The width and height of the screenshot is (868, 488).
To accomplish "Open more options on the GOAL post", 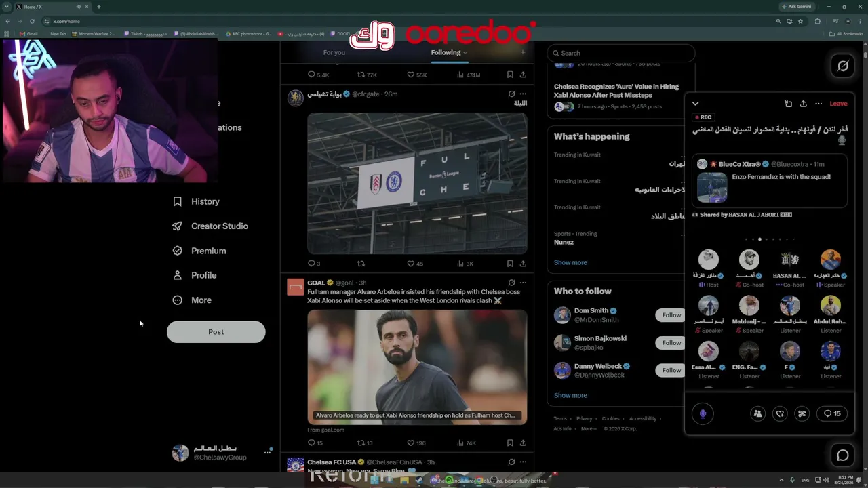I will point(523,283).
